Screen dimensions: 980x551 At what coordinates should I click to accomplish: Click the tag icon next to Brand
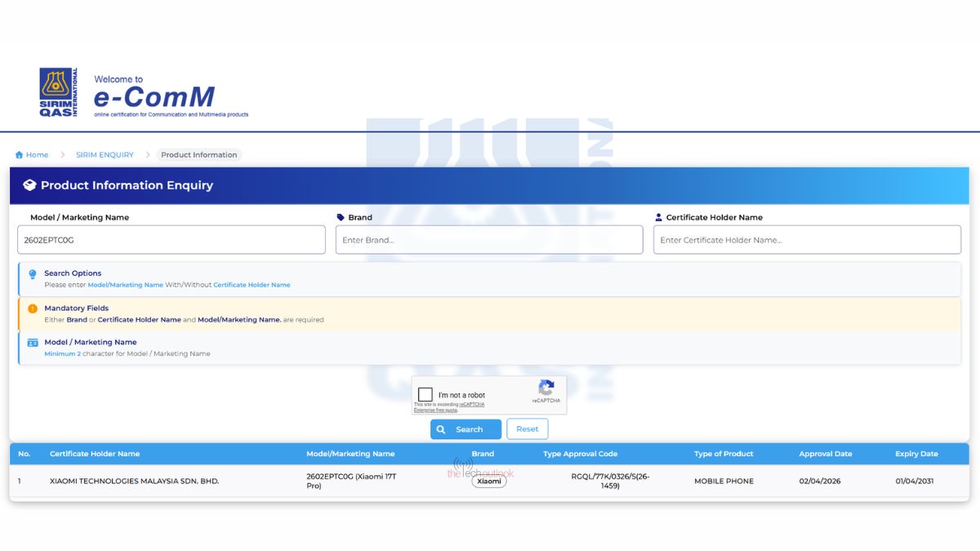[x=341, y=218]
